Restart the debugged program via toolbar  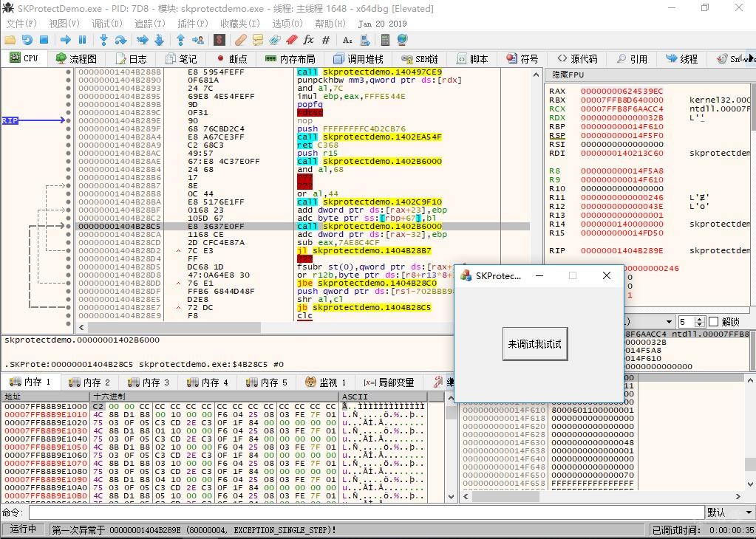pyautogui.click(x=27, y=40)
